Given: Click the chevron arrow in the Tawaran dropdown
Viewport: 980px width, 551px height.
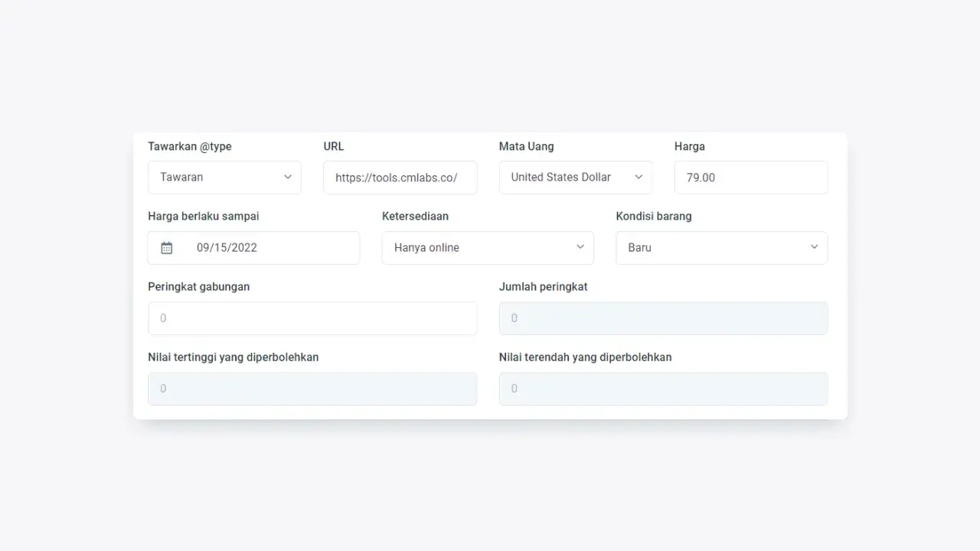Looking at the screenshot, I should tap(288, 177).
